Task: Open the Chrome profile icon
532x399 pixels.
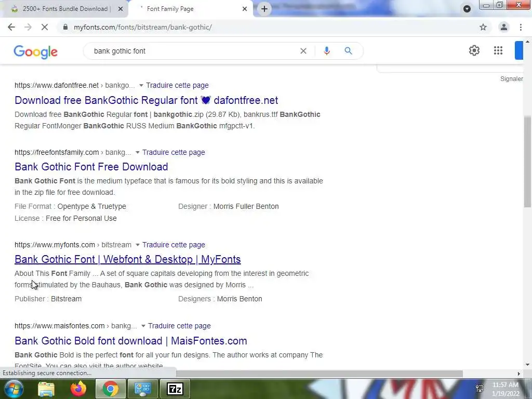Action: pos(504,27)
